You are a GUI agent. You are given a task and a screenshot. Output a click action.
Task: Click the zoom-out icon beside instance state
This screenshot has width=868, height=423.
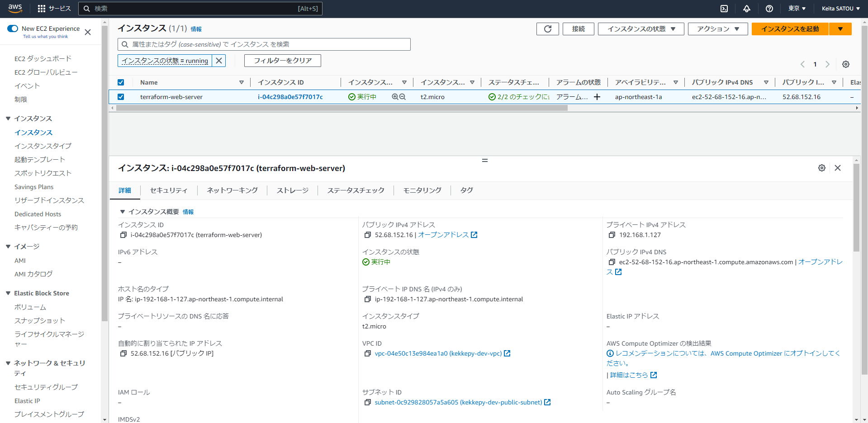point(403,97)
